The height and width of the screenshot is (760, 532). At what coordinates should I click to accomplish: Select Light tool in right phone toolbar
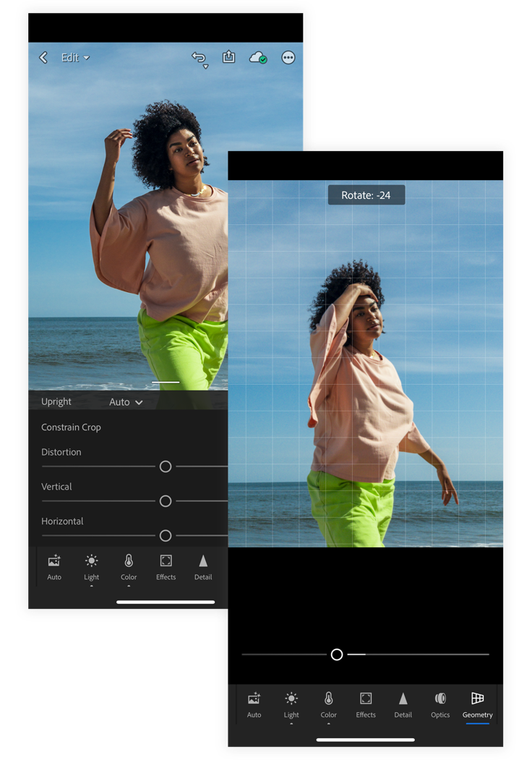291,705
